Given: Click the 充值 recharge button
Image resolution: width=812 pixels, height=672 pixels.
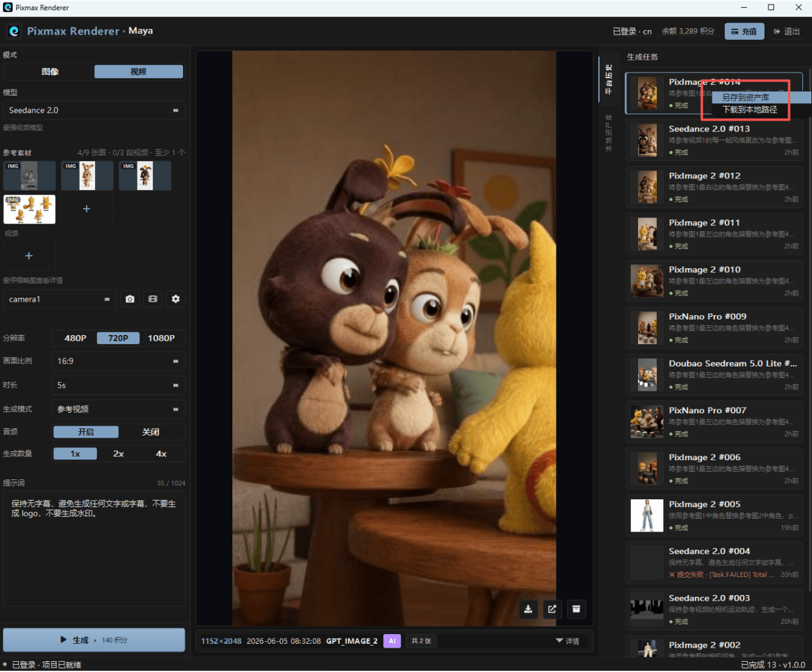Looking at the screenshot, I should tap(745, 31).
